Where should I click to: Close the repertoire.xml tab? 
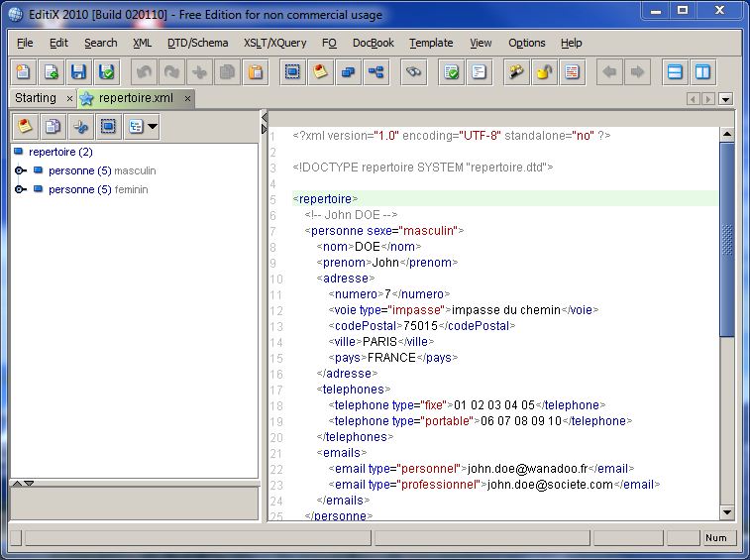tap(185, 98)
